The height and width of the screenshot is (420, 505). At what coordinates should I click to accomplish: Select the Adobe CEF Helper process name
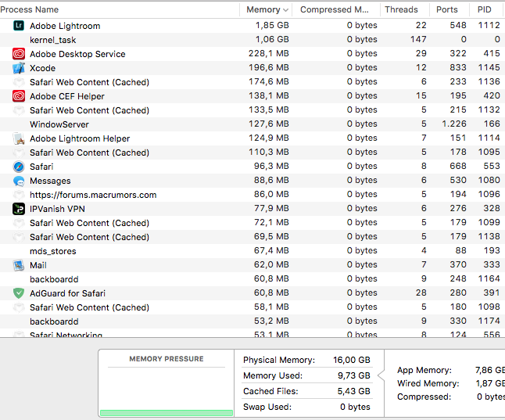[67, 96]
